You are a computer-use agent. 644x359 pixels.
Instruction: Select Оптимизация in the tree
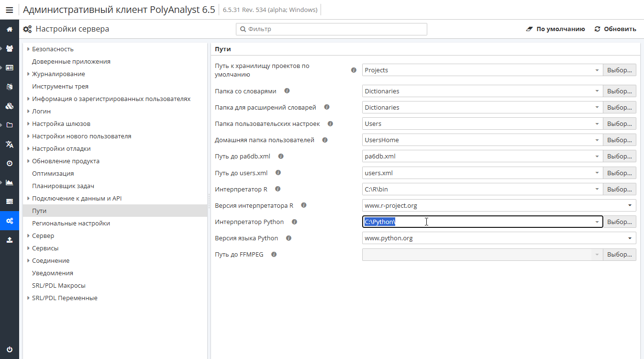[53, 173]
